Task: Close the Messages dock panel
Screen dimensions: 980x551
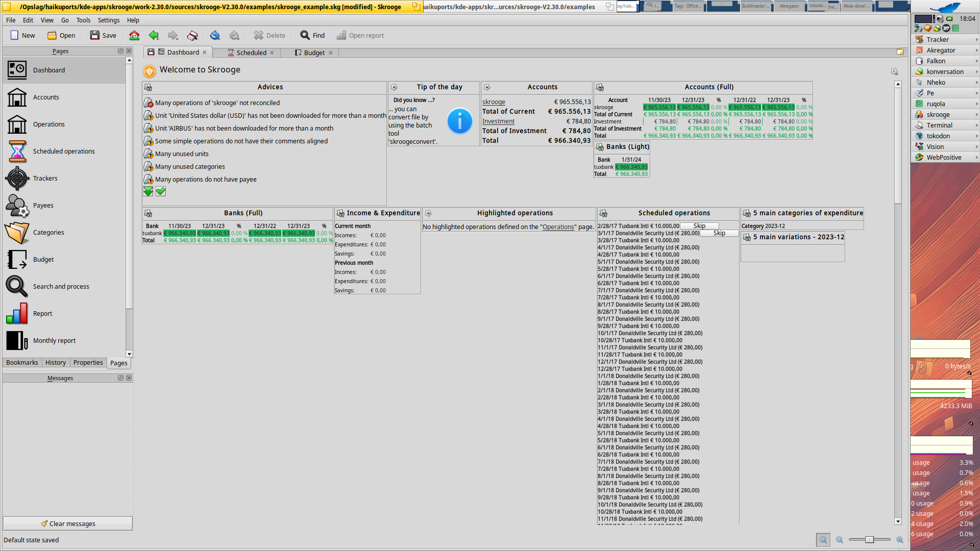Action: (129, 378)
